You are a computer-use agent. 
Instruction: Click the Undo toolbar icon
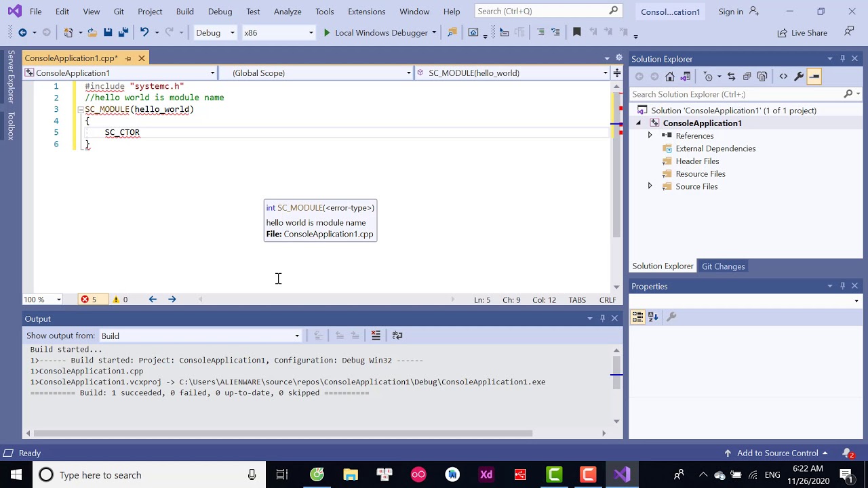(x=144, y=33)
